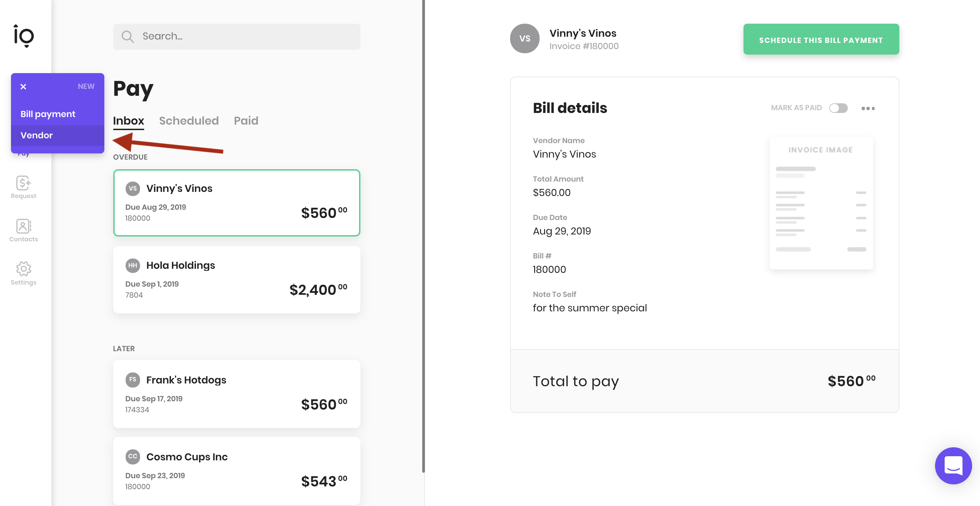Open the Settings gear icon

click(24, 273)
